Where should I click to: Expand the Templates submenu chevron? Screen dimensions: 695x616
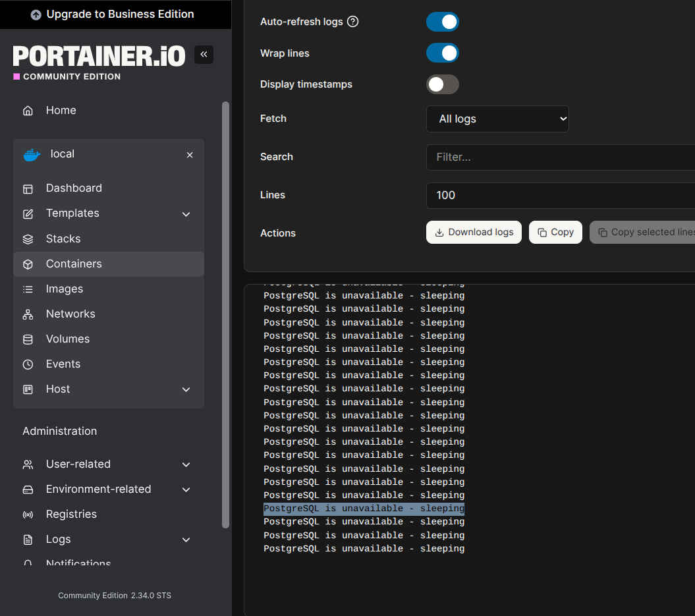(x=186, y=214)
